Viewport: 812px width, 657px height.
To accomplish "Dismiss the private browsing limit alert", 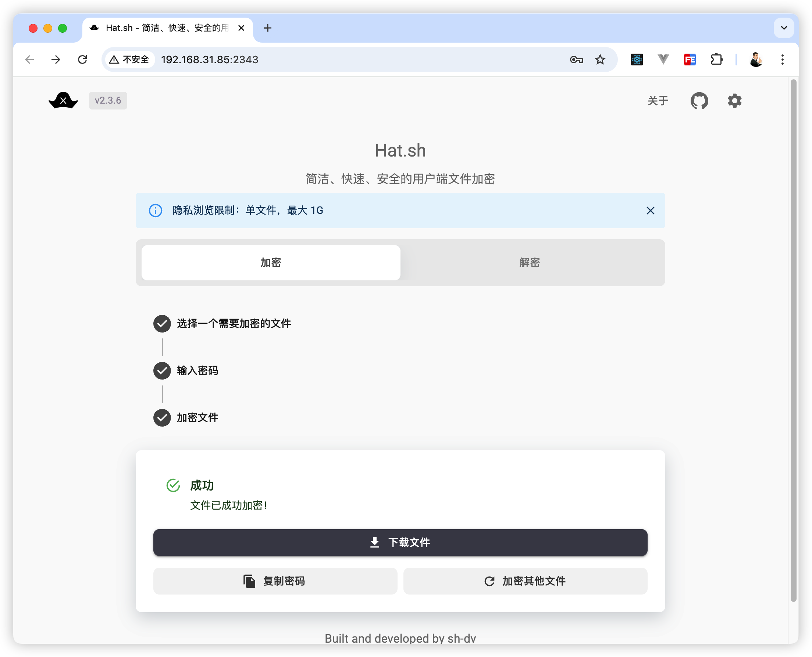I will click(x=650, y=211).
